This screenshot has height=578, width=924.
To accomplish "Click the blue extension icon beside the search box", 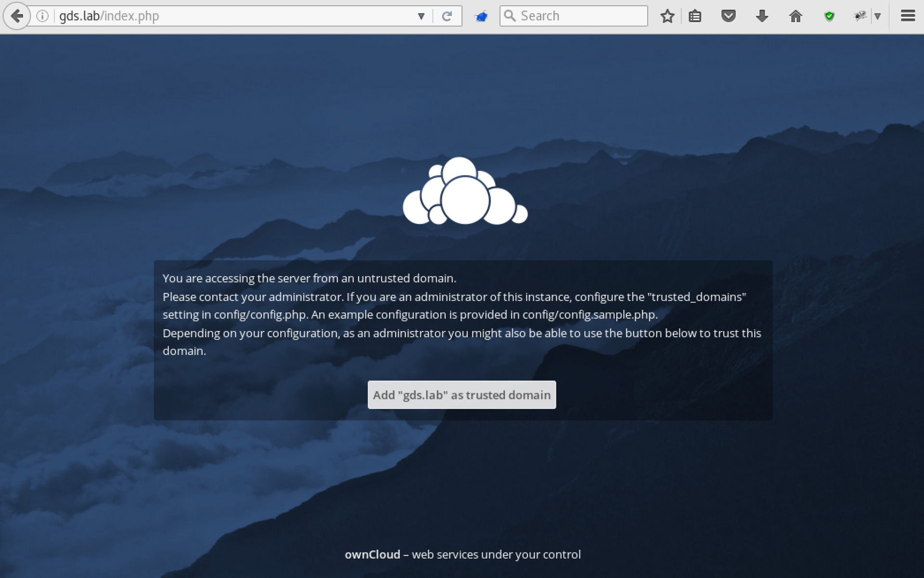I will (481, 17).
